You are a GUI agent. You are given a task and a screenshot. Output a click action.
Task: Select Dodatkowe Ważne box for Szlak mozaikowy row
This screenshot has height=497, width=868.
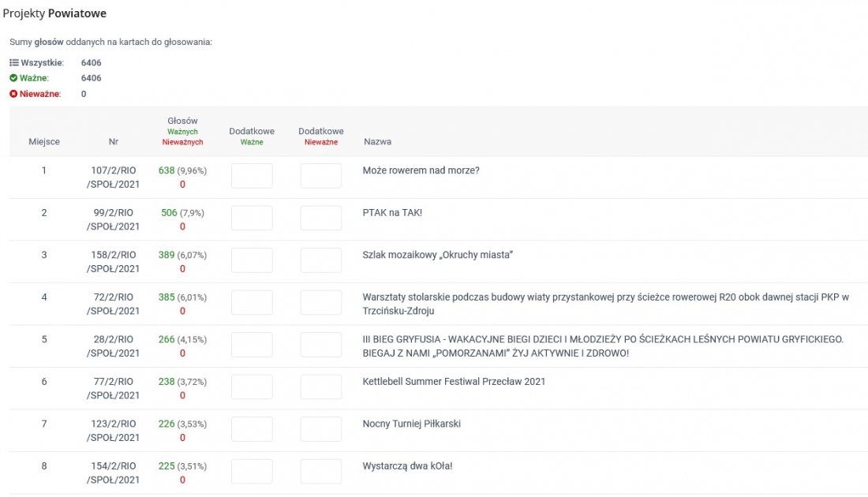[252, 260]
